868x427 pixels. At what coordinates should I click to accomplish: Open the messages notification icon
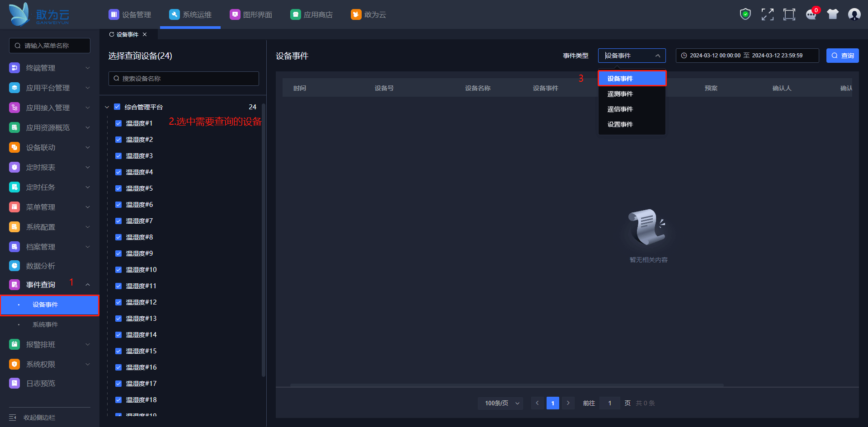(811, 14)
